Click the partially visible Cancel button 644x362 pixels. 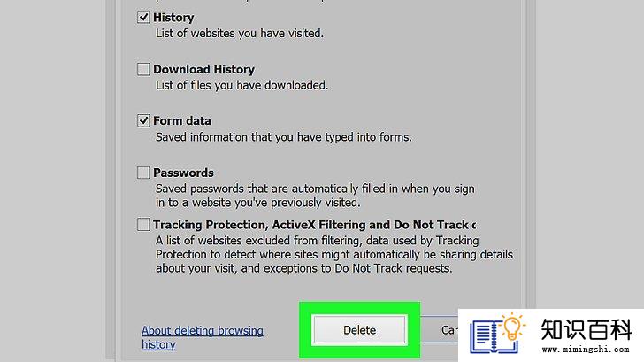pos(441,329)
